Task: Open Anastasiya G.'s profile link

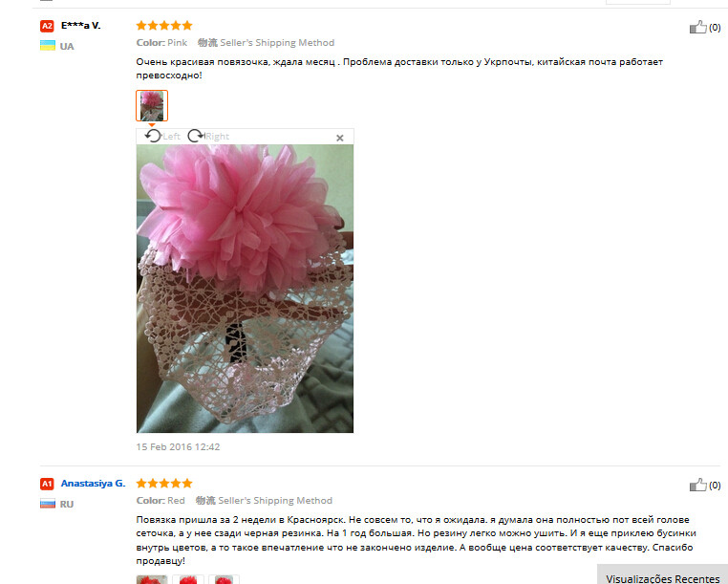Action: point(94,484)
